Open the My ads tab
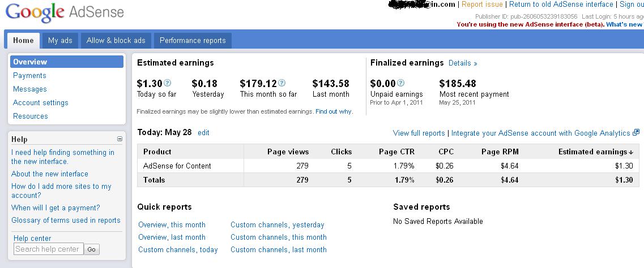Screen dimensions: 644x268 pyautogui.click(x=60, y=41)
